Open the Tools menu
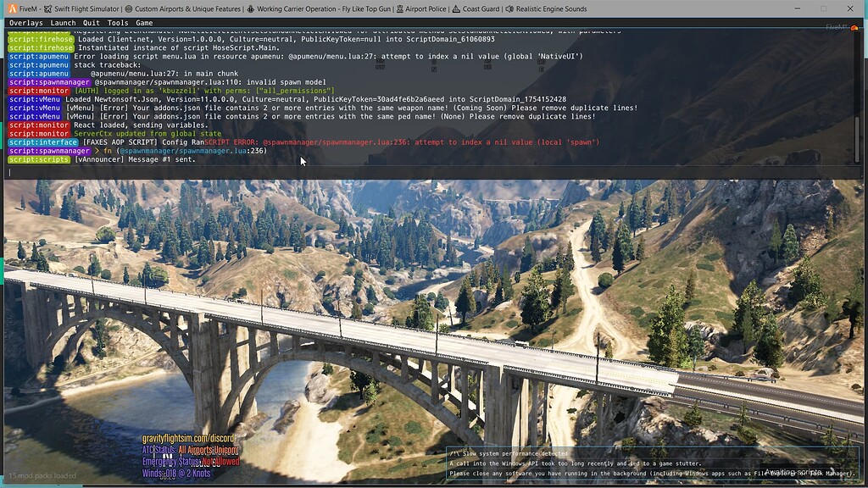 click(117, 23)
